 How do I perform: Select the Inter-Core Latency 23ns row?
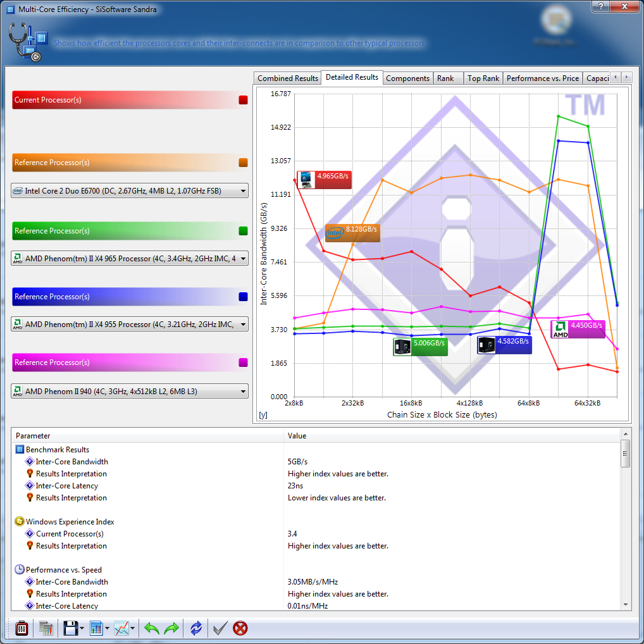(316, 485)
